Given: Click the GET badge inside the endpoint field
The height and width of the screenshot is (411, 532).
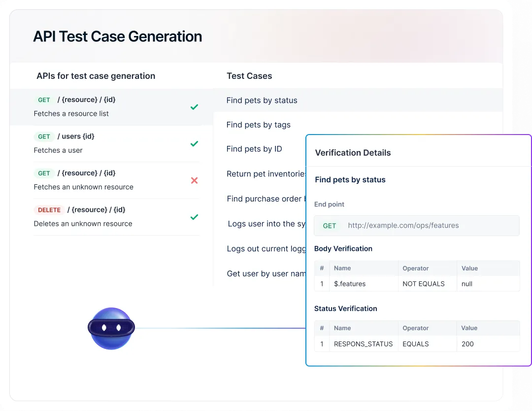Looking at the screenshot, I should 329,225.
